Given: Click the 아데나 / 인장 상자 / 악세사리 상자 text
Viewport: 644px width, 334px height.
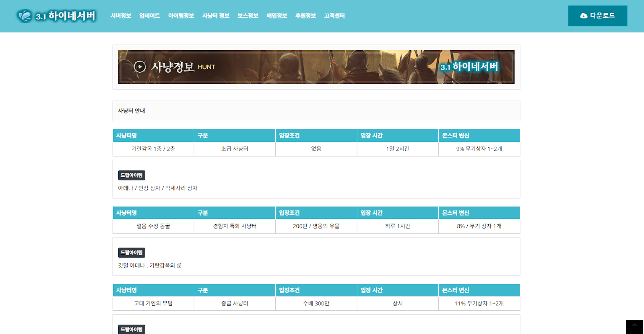Looking at the screenshot, I should click(157, 188).
